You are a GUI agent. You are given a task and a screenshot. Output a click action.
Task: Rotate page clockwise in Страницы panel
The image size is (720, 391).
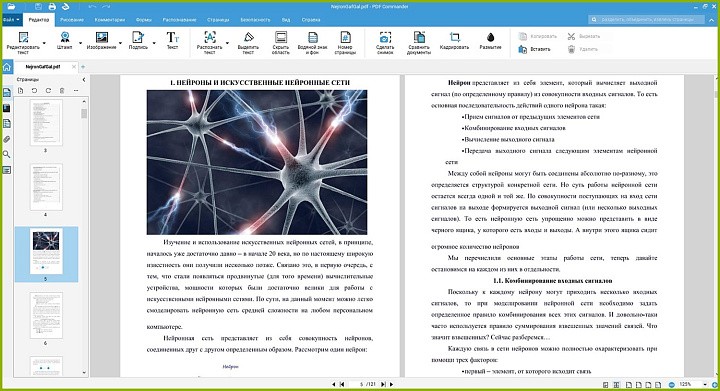pyautogui.click(x=48, y=91)
